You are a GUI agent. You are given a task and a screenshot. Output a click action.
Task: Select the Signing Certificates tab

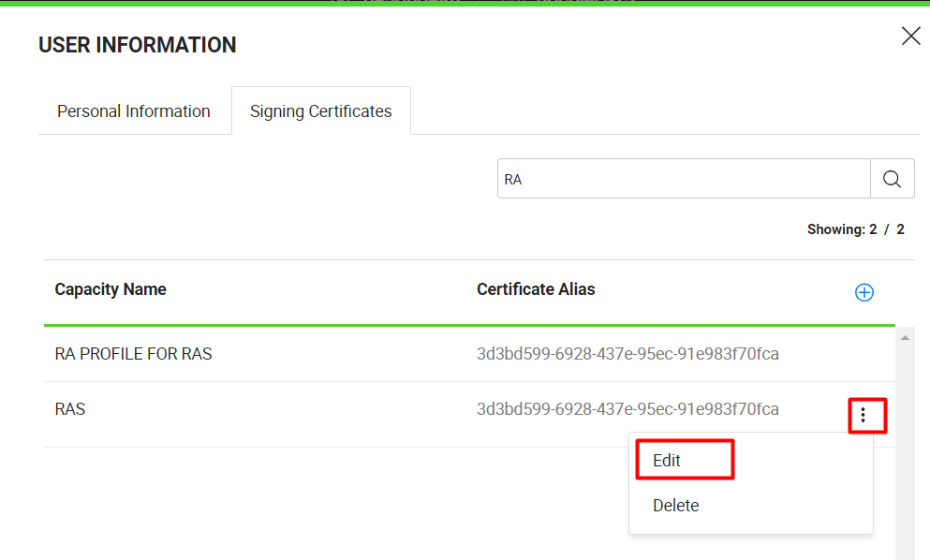click(320, 111)
